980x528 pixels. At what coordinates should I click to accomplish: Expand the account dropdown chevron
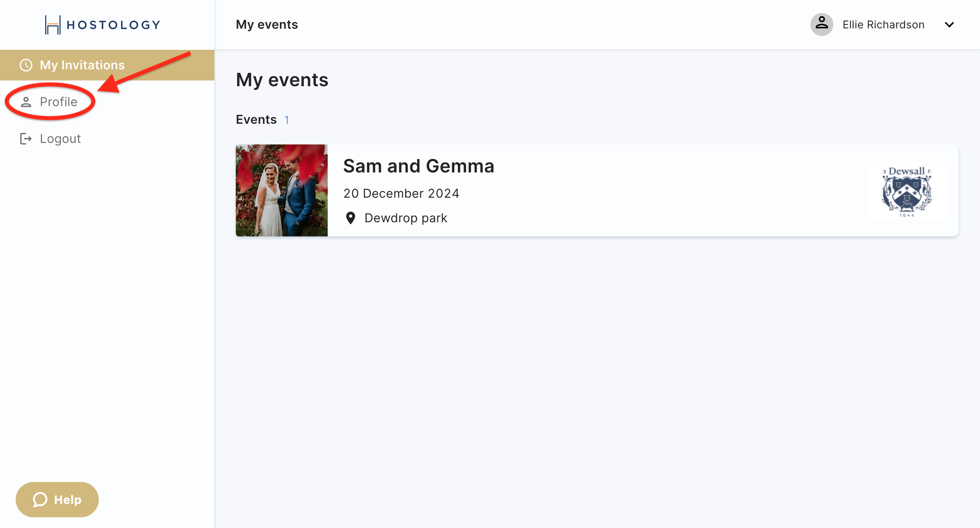tap(949, 25)
